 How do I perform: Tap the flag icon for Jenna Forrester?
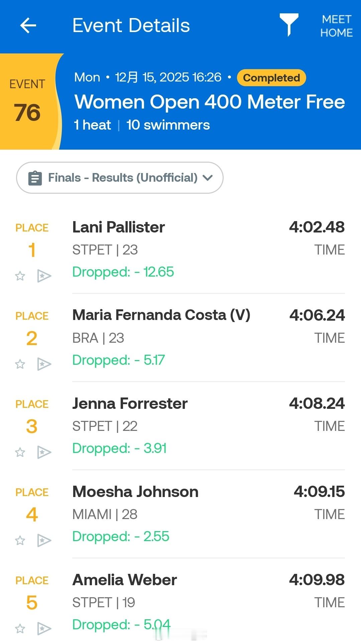click(x=44, y=452)
